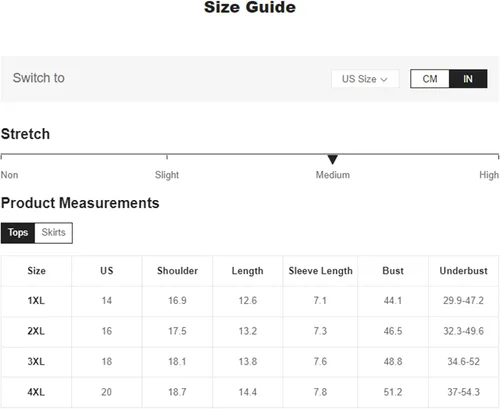Screen dimensions: 500x409
Task: Open the Skirts measurements tab
Action: 54,232
